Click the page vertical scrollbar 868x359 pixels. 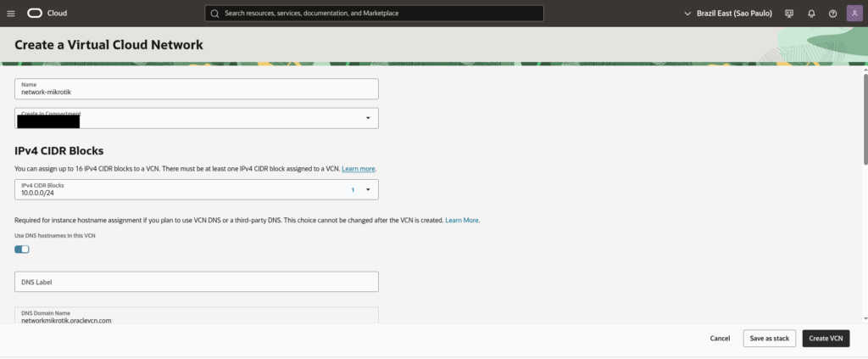(x=864, y=127)
